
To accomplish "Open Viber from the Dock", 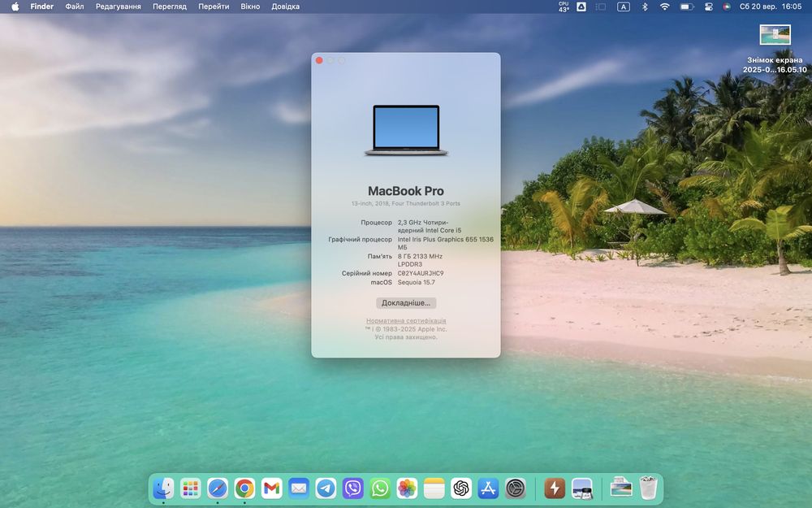I will click(352, 488).
